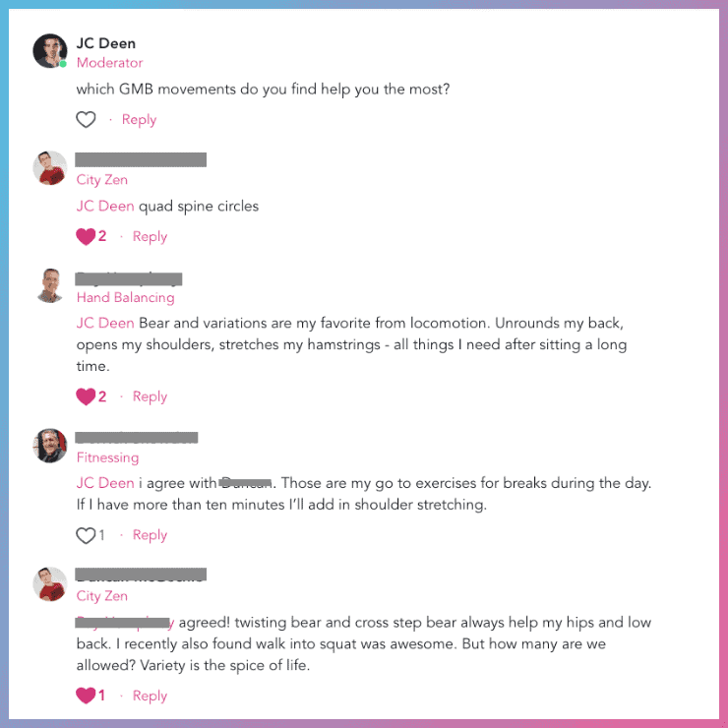Reply to the Bear and variations comment

[150, 396]
